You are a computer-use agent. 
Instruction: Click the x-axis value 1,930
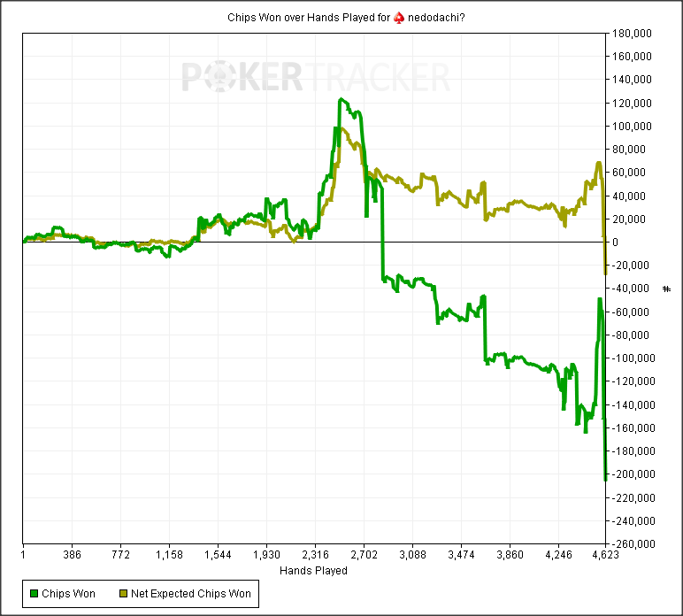[x=266, y=555]
